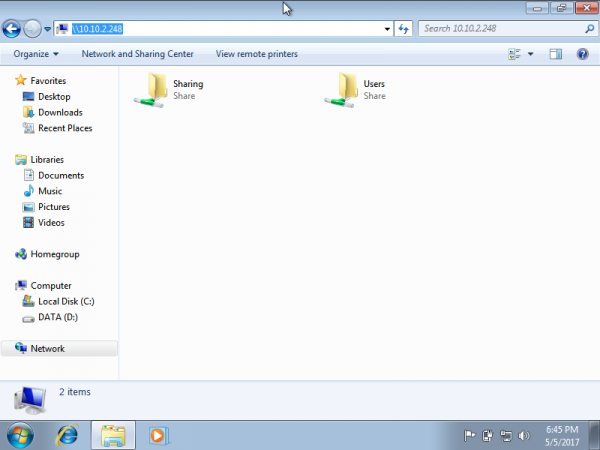Viewport: 600px width, 450px height.
Task: Expand the address bar history dropdown
Action: point(387,29)
